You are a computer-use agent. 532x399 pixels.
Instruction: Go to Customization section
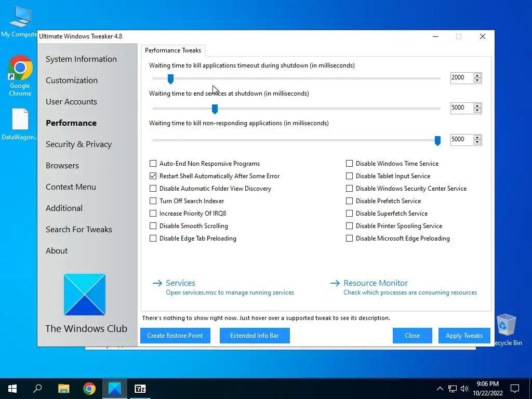pos(72,81)
